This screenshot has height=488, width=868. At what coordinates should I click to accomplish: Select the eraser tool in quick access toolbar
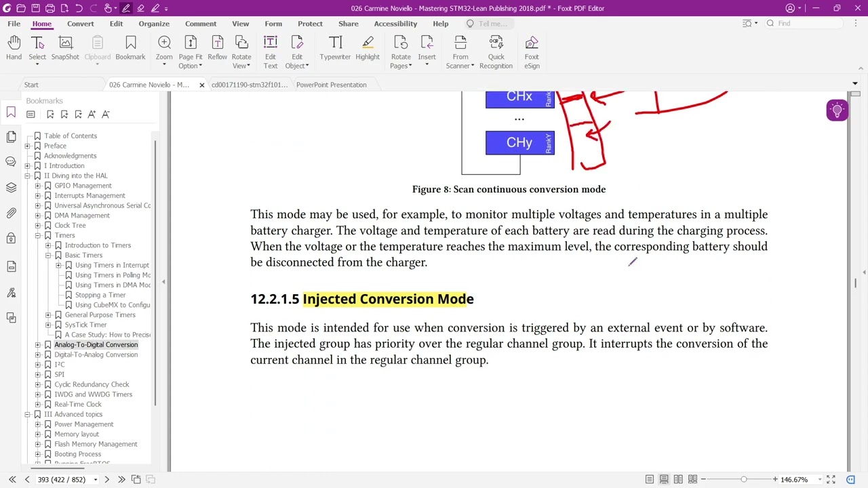pyautogui.click(x=140, y=8)
